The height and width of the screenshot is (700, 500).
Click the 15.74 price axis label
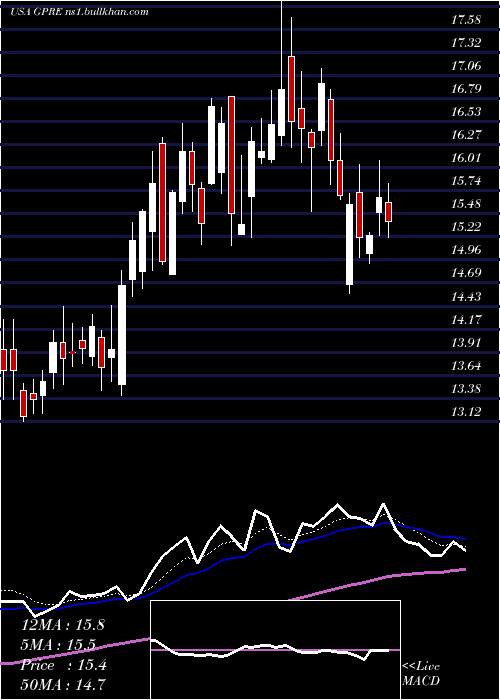click(467, 181)
